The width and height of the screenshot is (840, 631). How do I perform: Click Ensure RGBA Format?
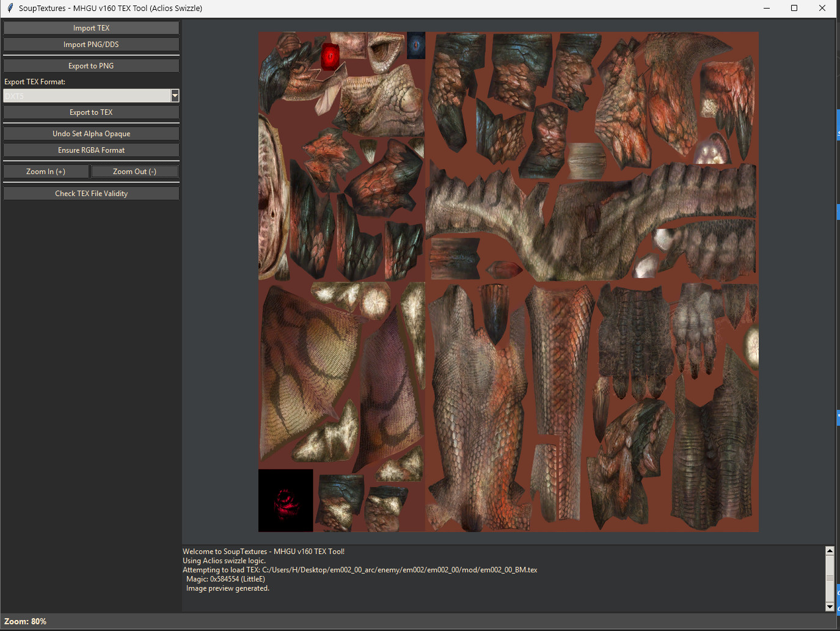[90, 150]
